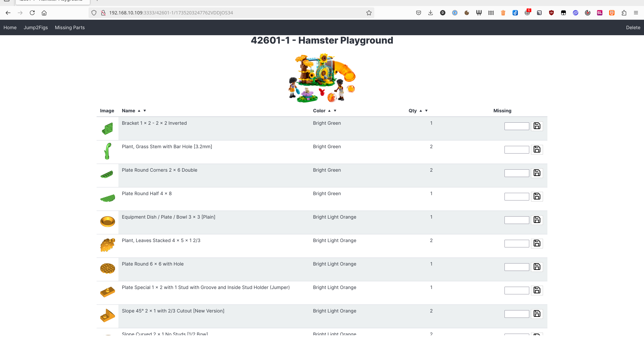This screenshot has width=644, height=344.
Task: Save missing count for Bracket 1 × 2 Inverted
Action: (537, 126)
